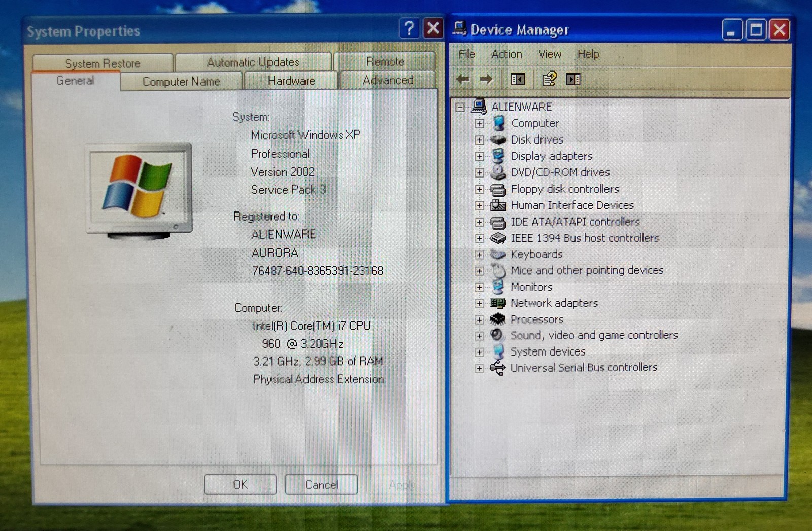
Task: Expand the Monitors node
Action: 479,287
